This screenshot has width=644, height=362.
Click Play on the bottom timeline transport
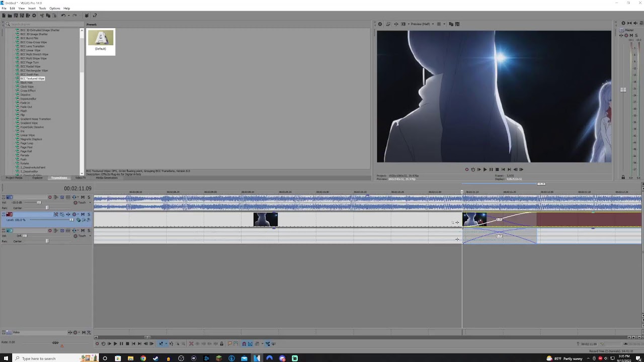(x=115, y=343)
